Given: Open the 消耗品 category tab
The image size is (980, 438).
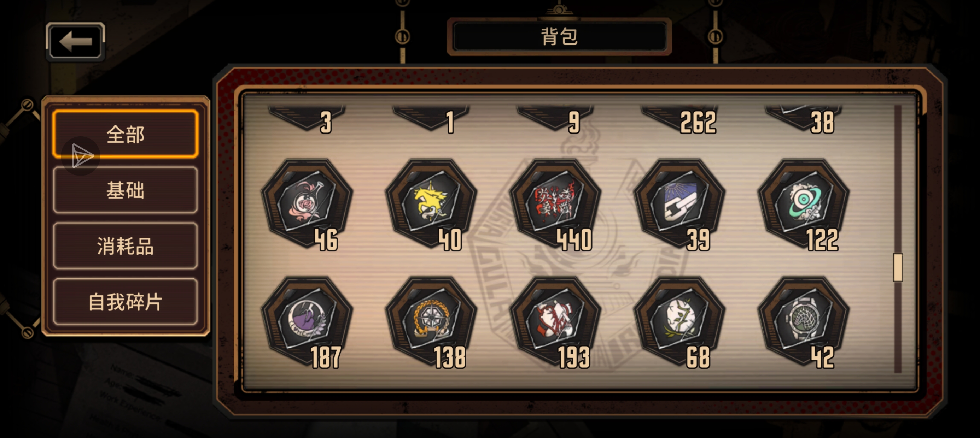Looking at the screenshot, I should [126, 246].
